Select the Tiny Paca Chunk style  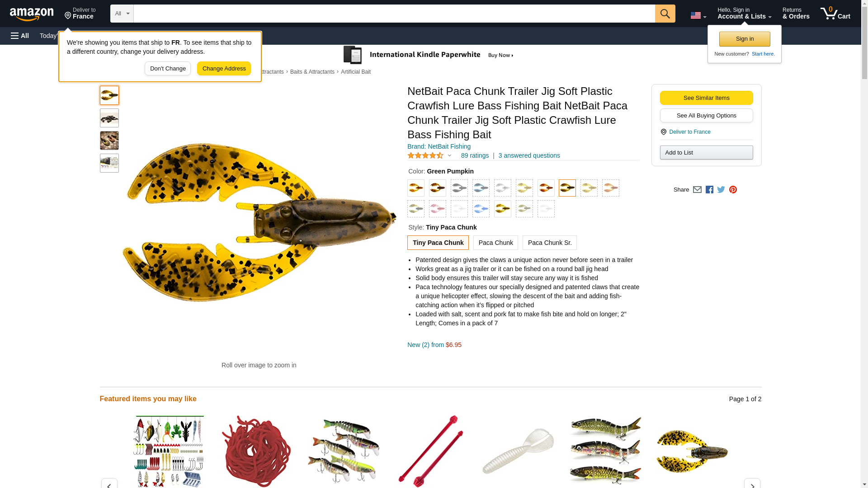click(x=438, y=243)
